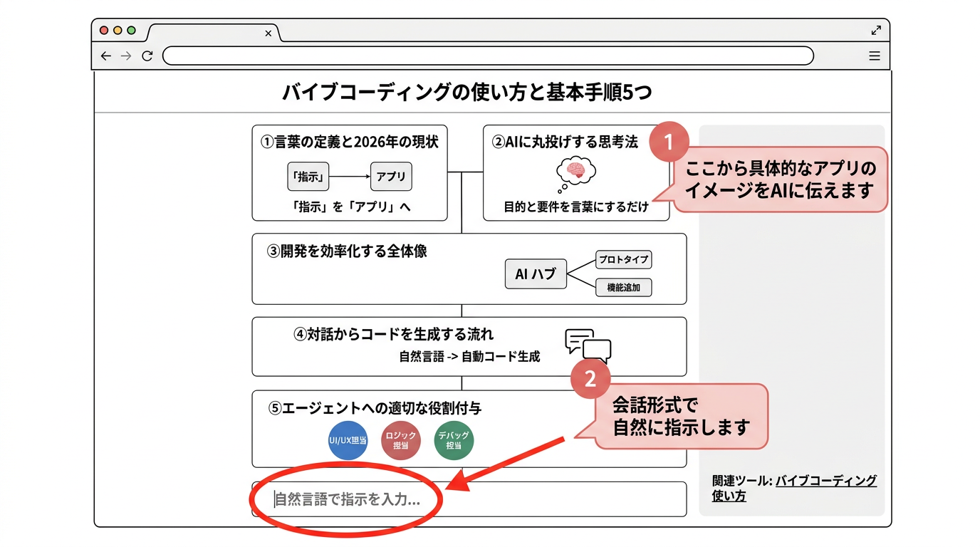This screenshot has height=547, width=980.
Task: Select the red ロジック担当 agent icon
Action: [x=400, y=440]
